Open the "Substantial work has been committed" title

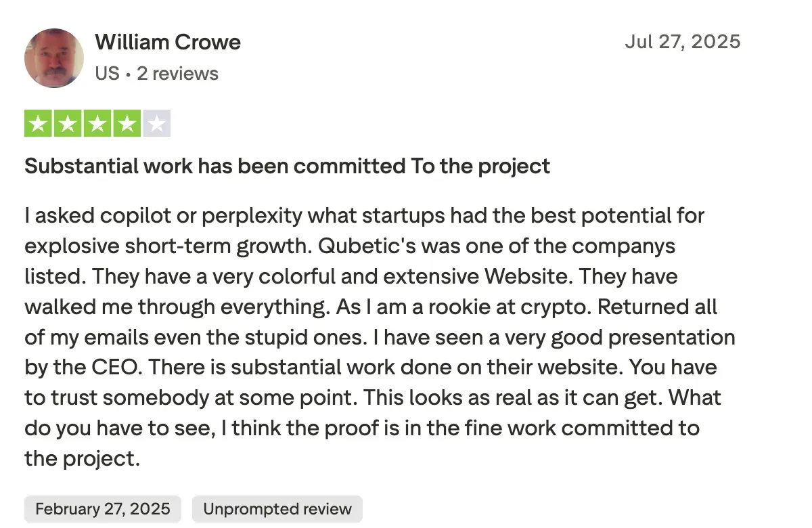coord(287,167)
